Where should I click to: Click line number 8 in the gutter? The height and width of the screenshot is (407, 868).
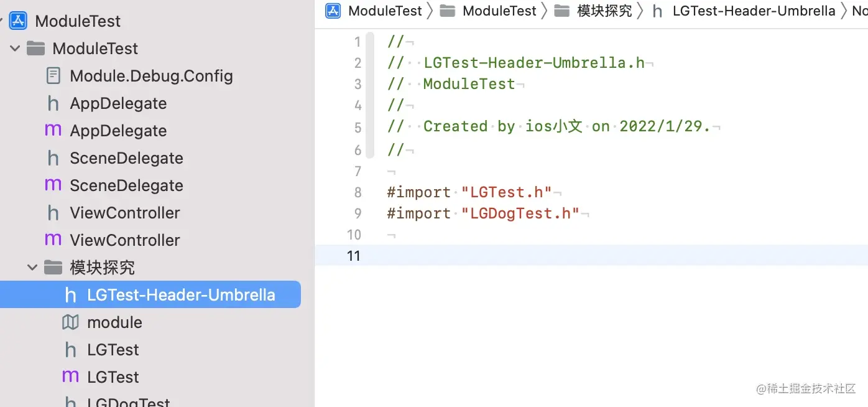coord(358,192)
